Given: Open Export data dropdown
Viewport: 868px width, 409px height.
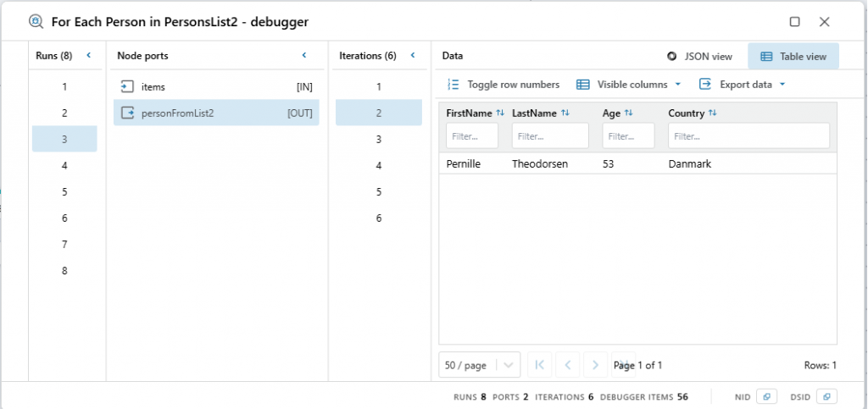Looking at the screenshot, I should coord(743,85).
